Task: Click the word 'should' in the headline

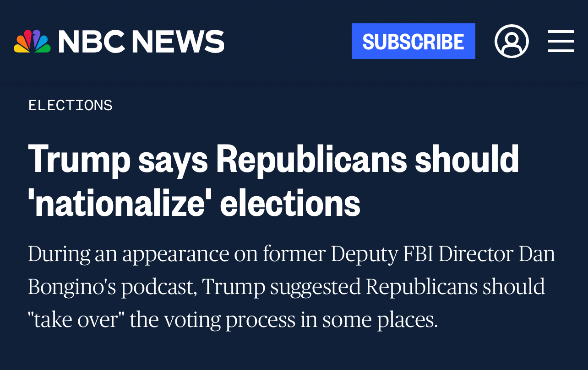Action: tap(467, 159)
